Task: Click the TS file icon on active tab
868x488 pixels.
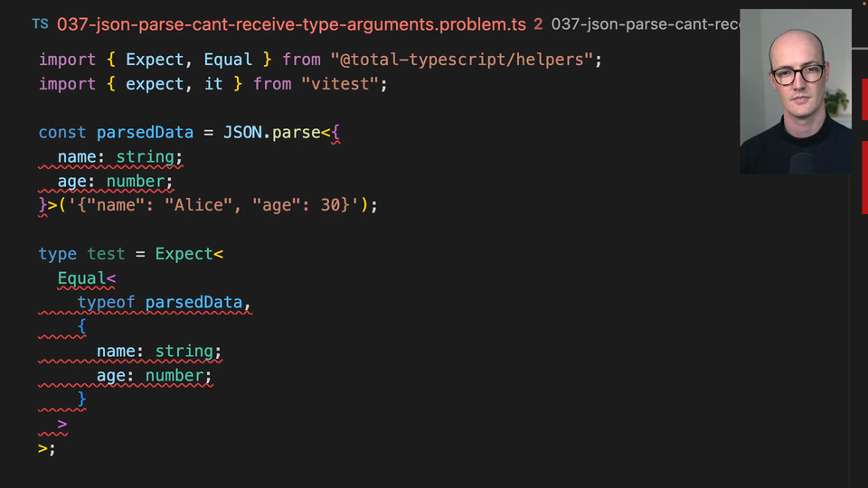Action: pyautogui.click(x=41, y=24)
